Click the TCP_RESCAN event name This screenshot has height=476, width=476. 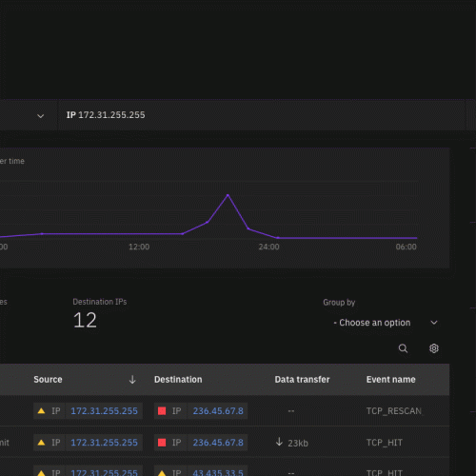pyautogui.click(x=394, y=411)
